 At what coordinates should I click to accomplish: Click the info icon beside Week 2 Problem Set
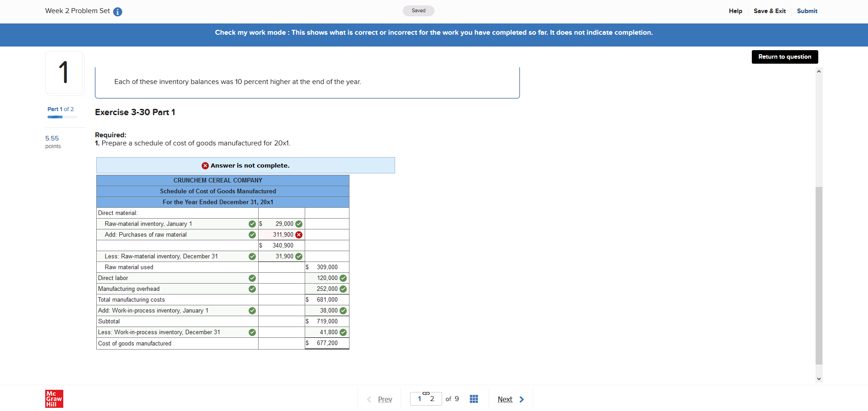(118, 12)
